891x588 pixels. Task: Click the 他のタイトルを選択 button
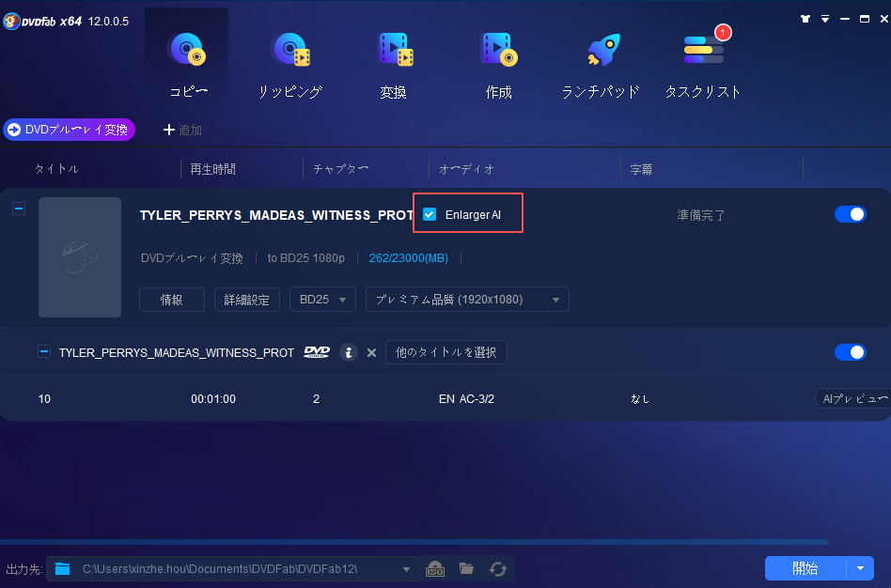tap(446, 352)
